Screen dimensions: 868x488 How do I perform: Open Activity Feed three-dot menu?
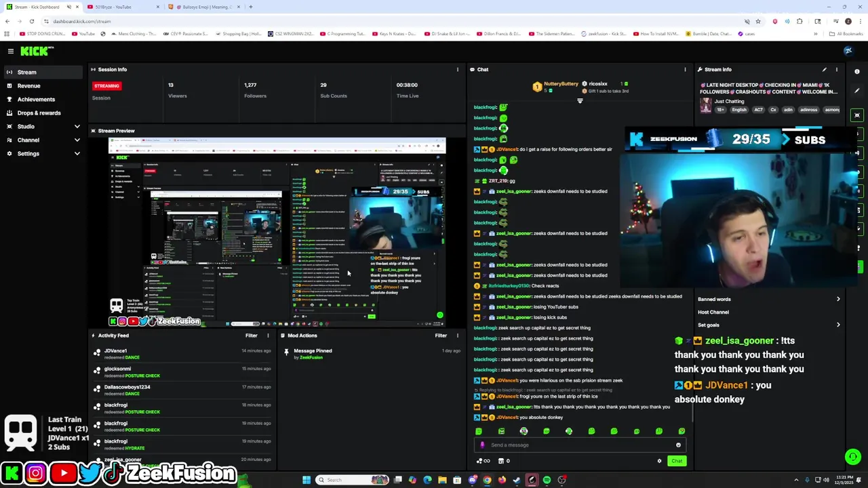pos(267,335)
